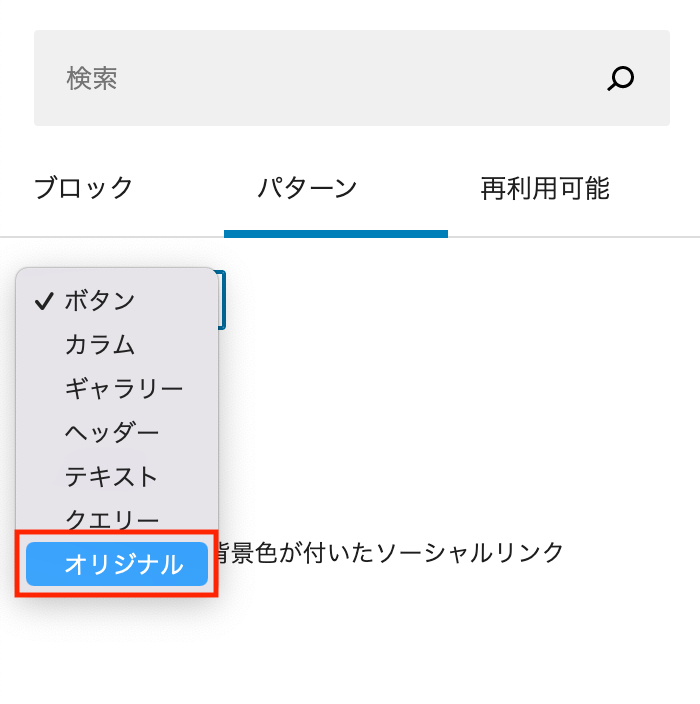Click the blue underline below パターン
This screenshot has height=704, width=700.
(x=336, y=234)
